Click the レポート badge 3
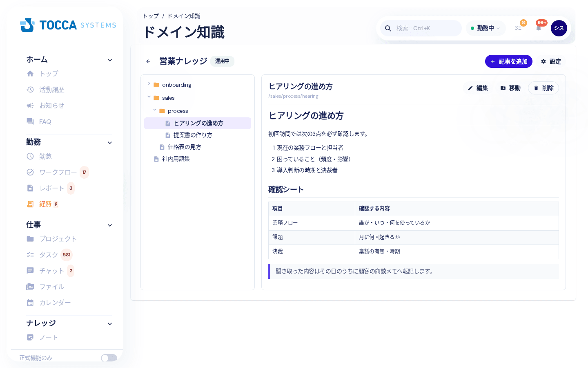The height and width of the screenshot is (368, 588). pos(71,188)
